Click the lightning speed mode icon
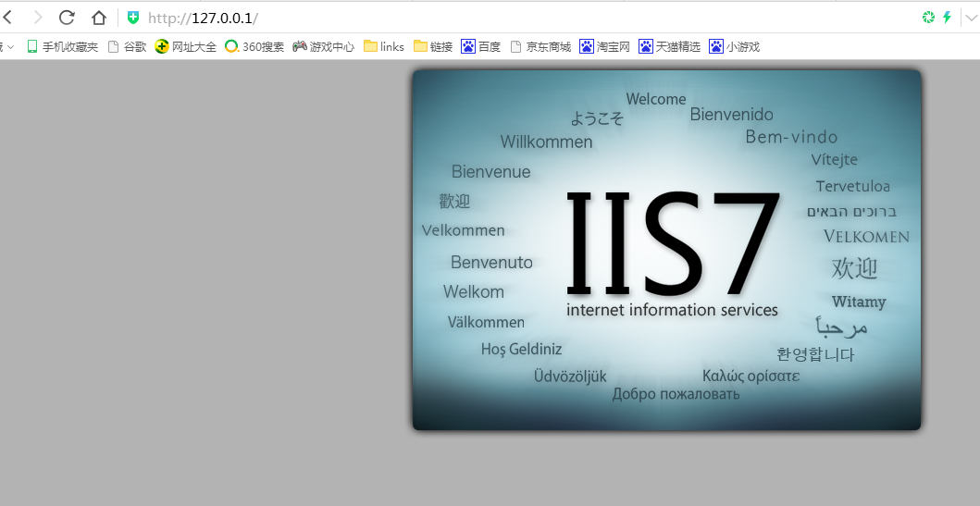Image resolution: width=980 pixels, height=506 pixels. [947, 18]
